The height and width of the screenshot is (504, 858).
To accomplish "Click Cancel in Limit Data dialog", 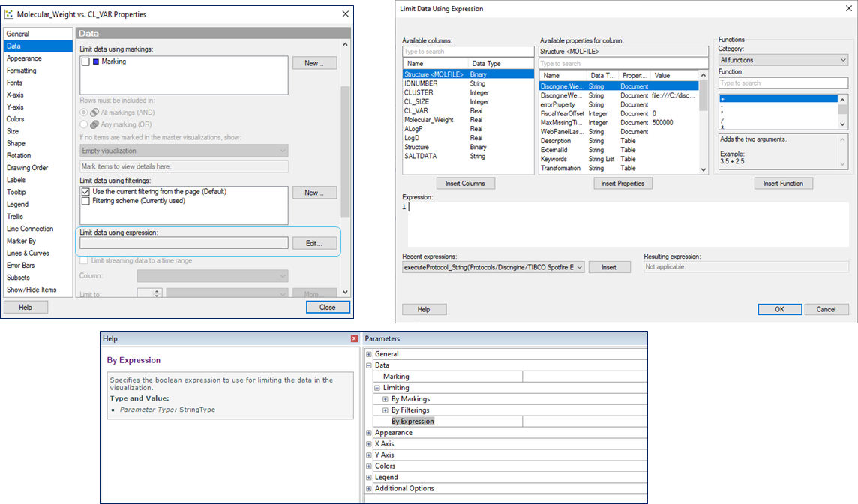I will pos(826,309).
